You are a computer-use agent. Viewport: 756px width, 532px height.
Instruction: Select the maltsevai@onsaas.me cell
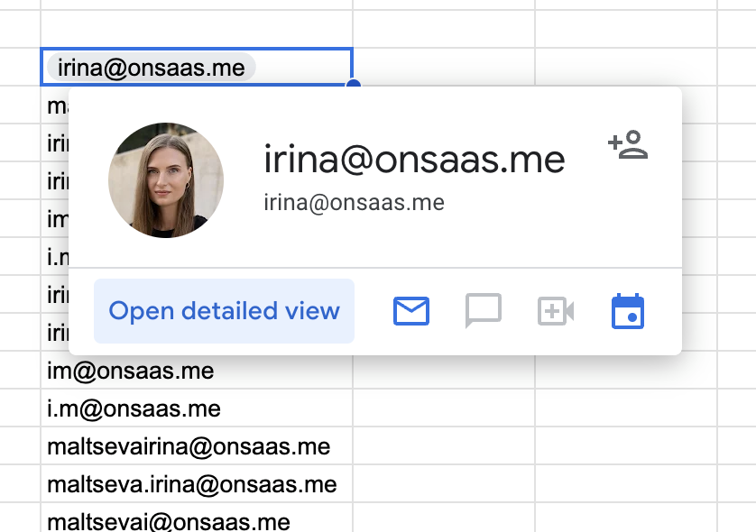point(197,518)
